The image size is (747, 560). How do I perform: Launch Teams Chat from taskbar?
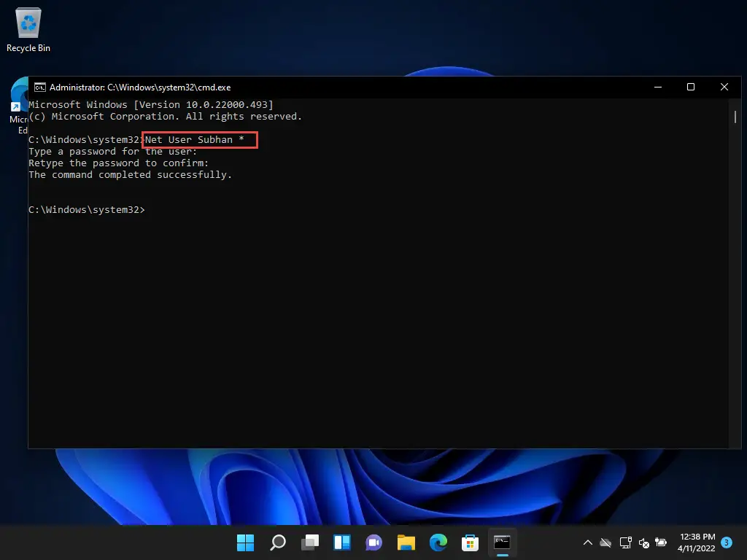(x=374, y=542)
